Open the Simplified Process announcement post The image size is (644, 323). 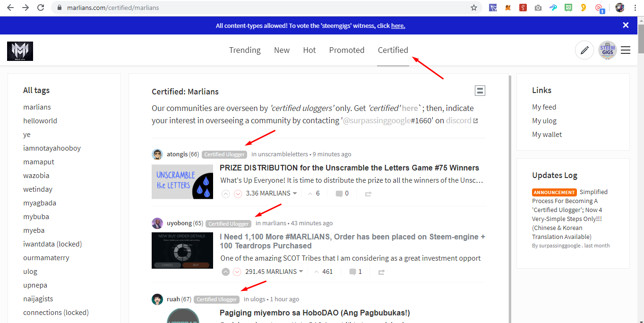click(x=570, y=214)
